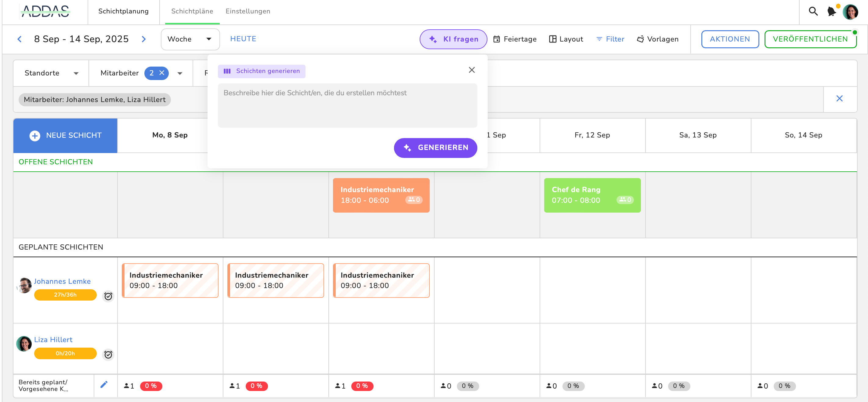The height and width of the screenshot is (402, 868).
Task: Go to next week arrow
Action: pos(144,39)
